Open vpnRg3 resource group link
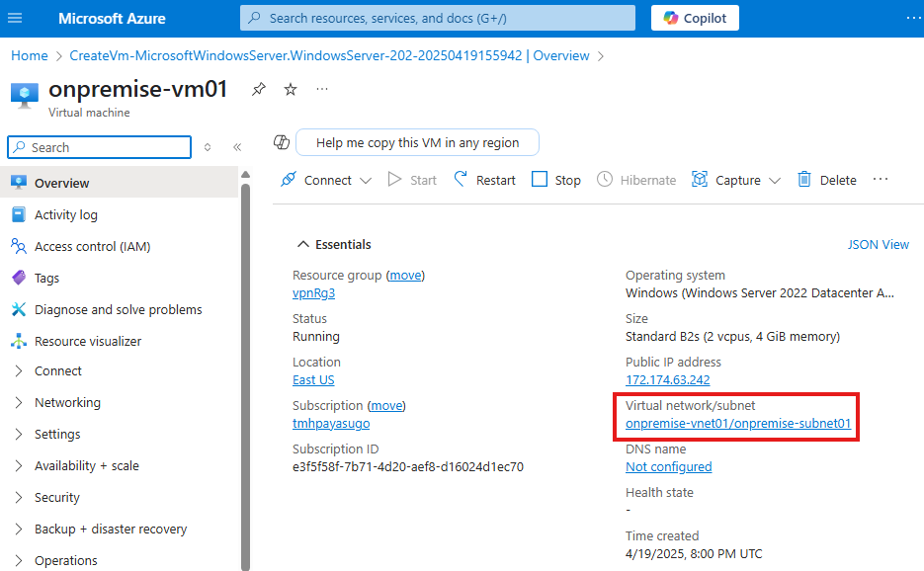 [x=313, y=292]
